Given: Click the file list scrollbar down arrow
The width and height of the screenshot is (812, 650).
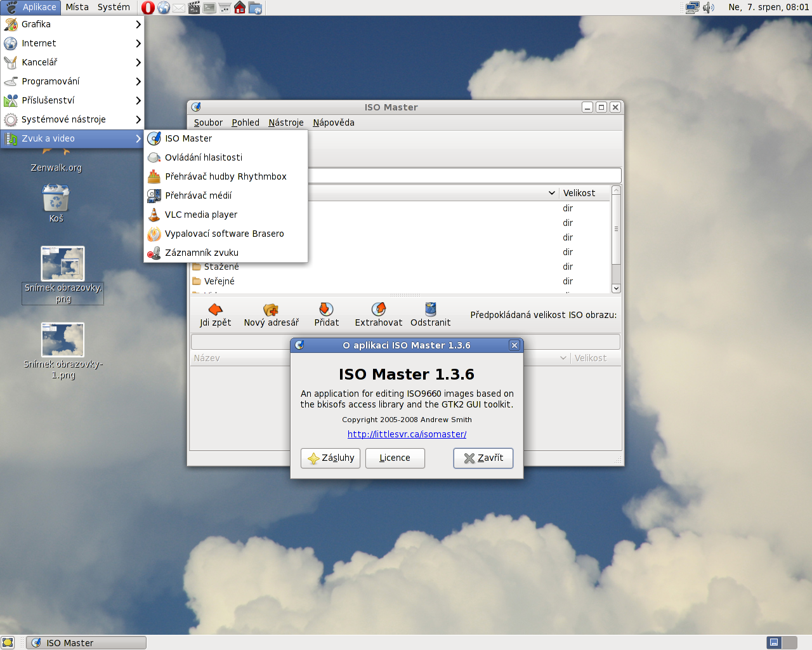Looking at the screenshot, I should pos(616,288).
